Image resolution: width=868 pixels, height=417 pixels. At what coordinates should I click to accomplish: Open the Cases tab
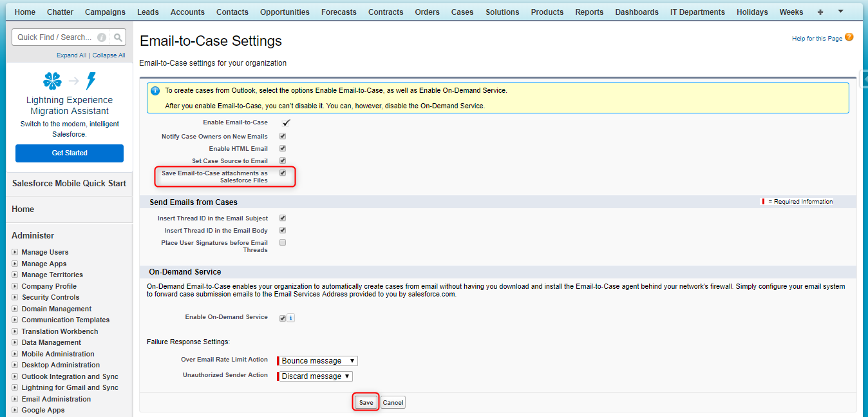[x=462, y=12]
